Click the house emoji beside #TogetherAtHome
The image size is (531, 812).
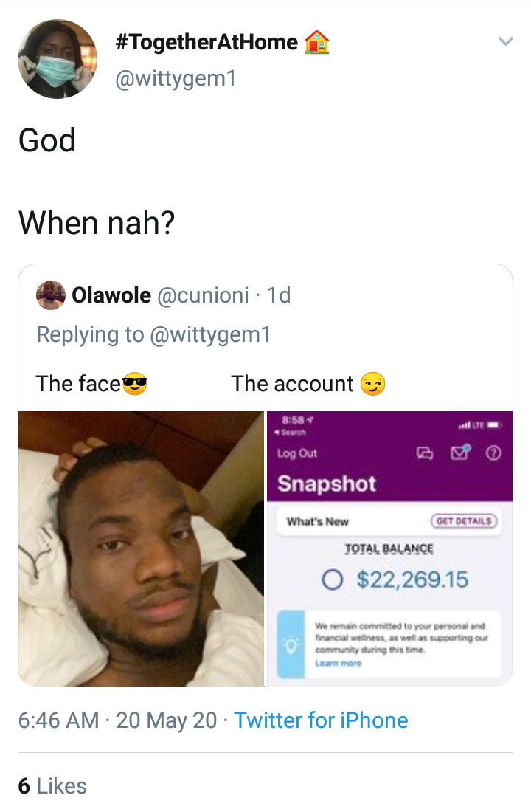click(x=316, y=44)
